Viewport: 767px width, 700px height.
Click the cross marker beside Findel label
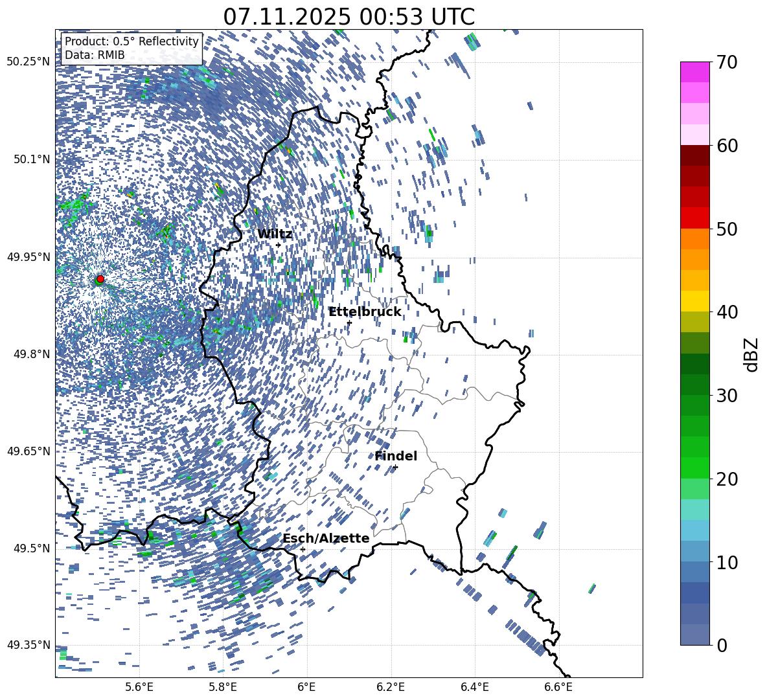395,468
